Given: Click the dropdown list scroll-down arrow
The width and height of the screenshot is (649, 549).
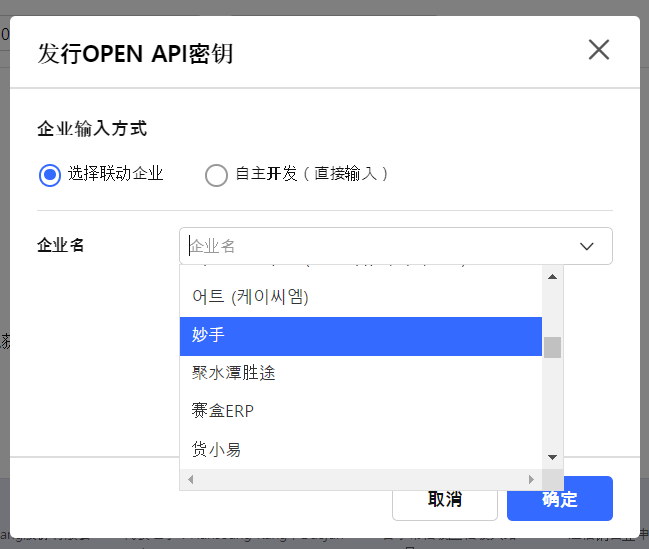Looking at the screenshot, I should 552,458.
